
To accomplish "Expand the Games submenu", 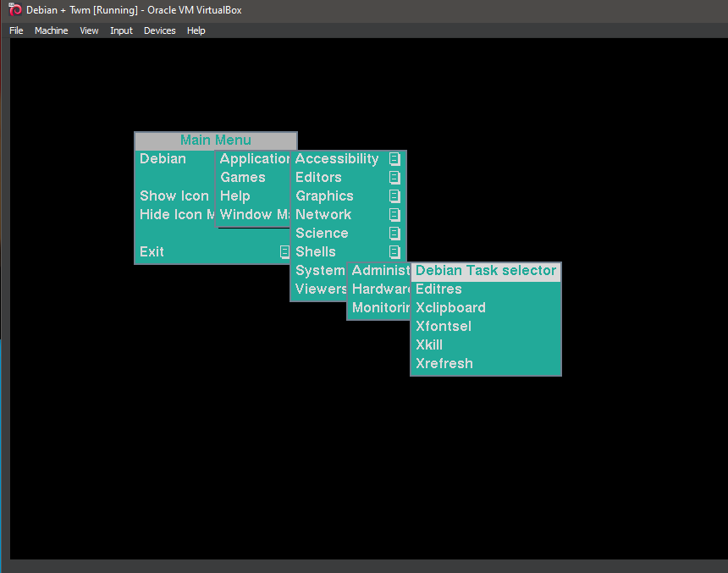I will pyautogui.click(x=243, y=177).
